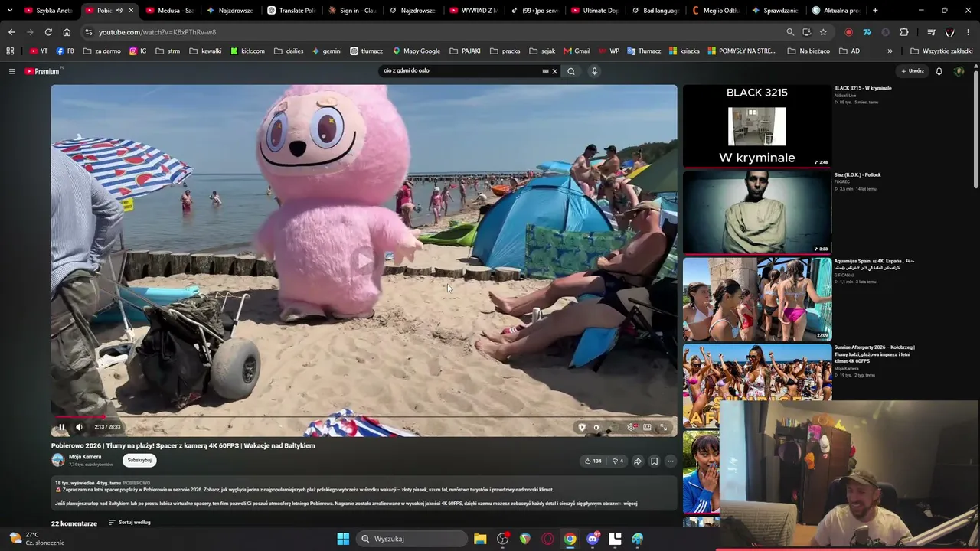Viewport: 980px width, 551px height.
Task: Show hidden bookmarks with the chevron
Action: tap(890, 51)
